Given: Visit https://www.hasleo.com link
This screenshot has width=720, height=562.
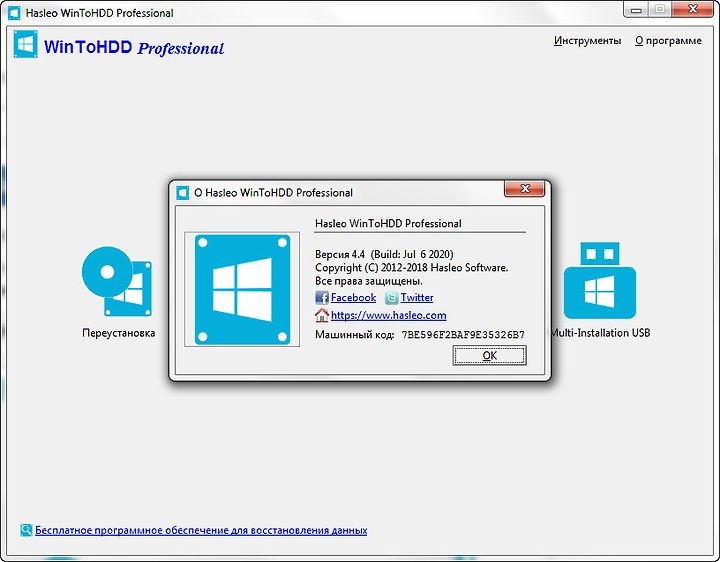Looking at the screenshot, I should [388, 315].
